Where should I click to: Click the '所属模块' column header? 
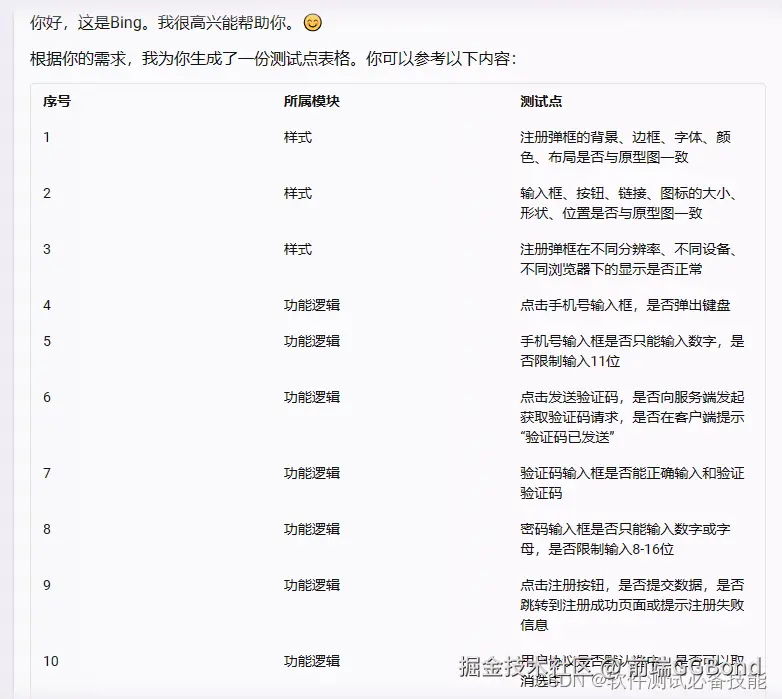[312, 101]
